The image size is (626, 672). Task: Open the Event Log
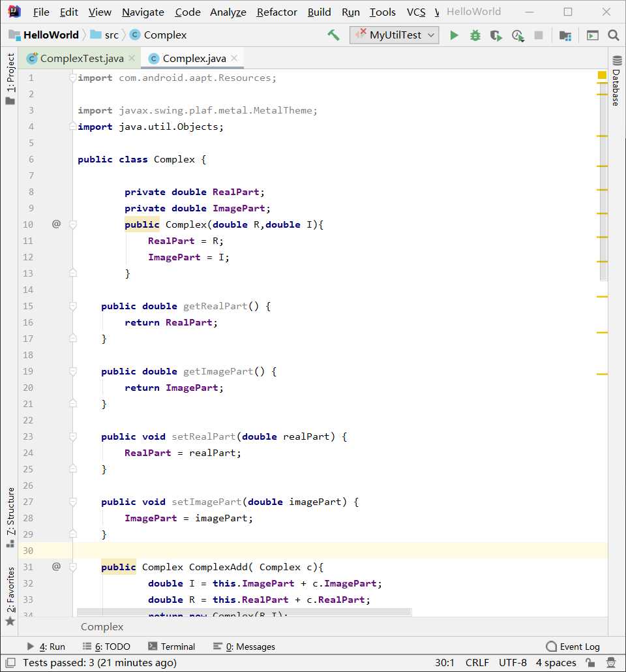[x=573, y=647]
